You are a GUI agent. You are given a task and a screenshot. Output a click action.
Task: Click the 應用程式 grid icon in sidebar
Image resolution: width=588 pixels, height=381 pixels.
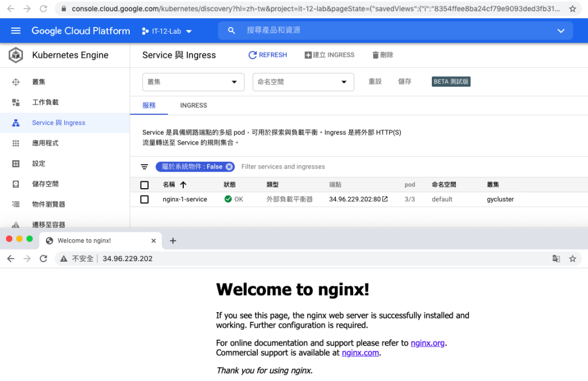point(16,143)
